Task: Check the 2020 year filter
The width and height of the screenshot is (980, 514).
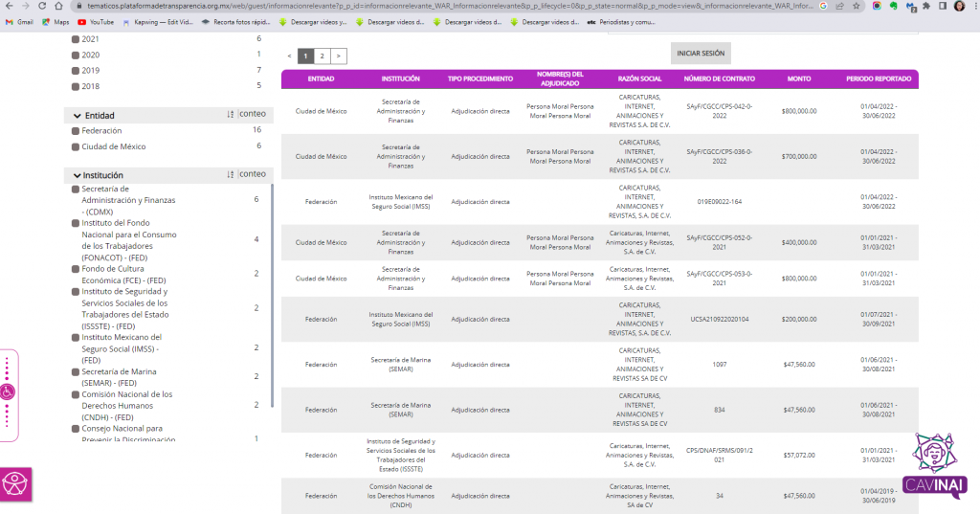Action: pos(76,55)
